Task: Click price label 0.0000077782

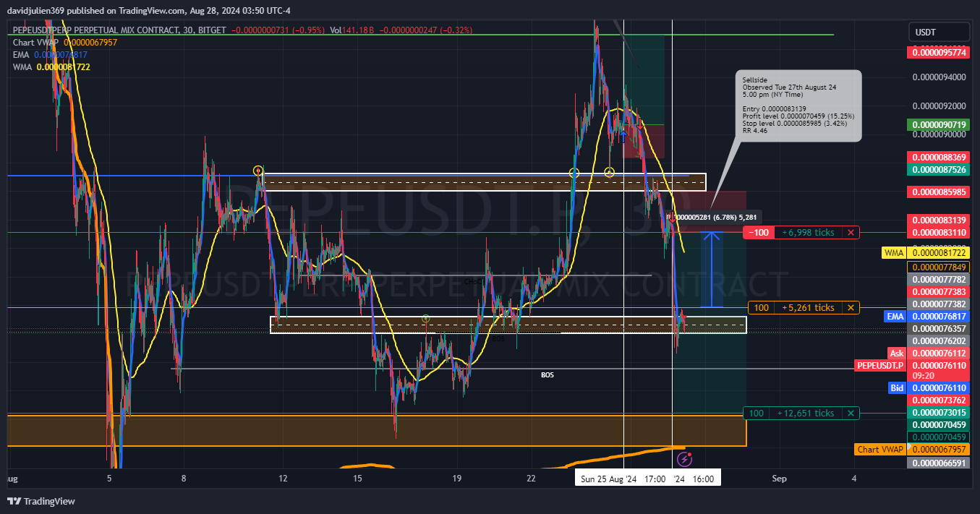Action: tap(938, 280)
